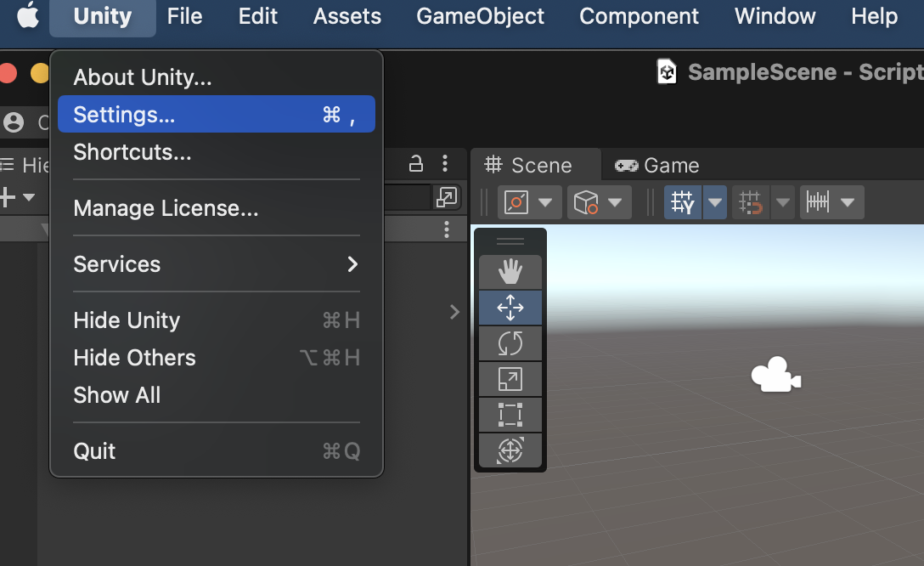Toggle tool handle rotation cube icon
This screenshot has width=924, height=566.
586,202
